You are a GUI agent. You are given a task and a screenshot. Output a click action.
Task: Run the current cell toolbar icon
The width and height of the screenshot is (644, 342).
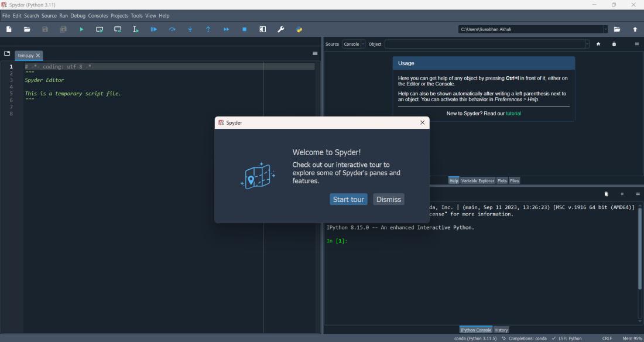pyautogui.click(x=100, y=29)
